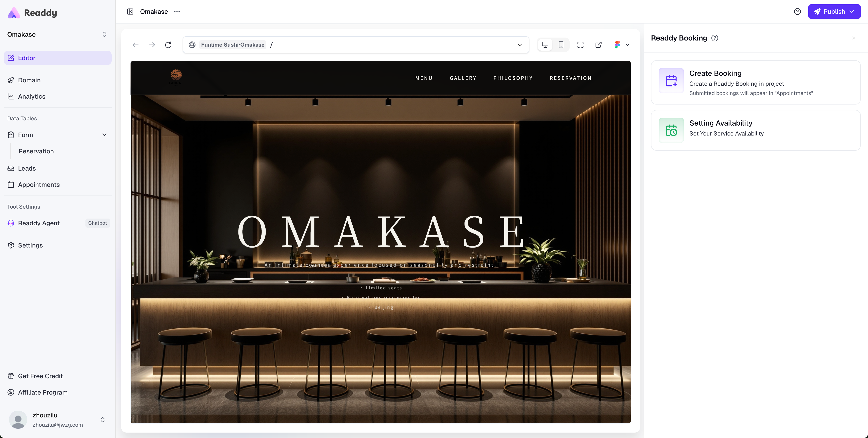The image size is (868, 438).
Task: Go to Appointments in sidebar
Action: [x=39, y=185]
